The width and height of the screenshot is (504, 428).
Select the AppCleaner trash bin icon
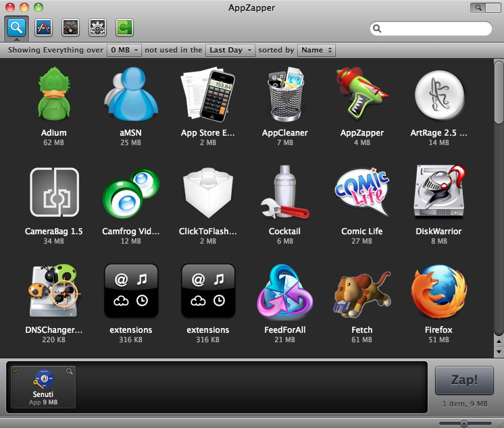[x=285, y=95]
